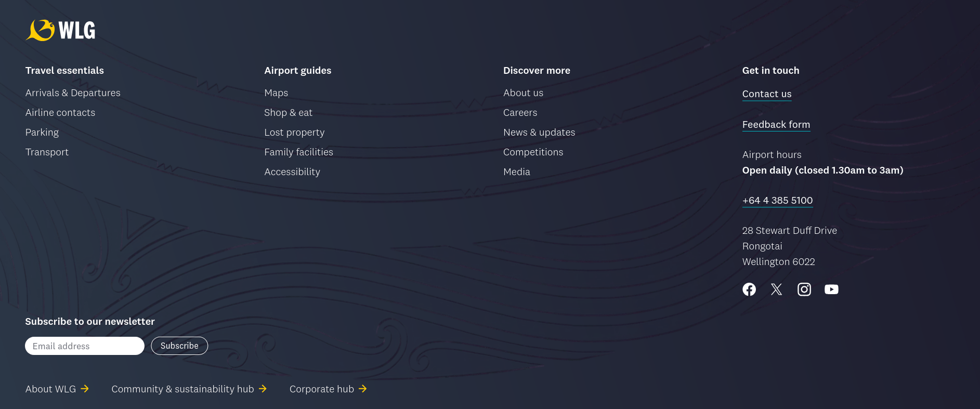The image size is (980, 409).
Task: Click the arrow next to Corporate hub
Action: coord(363,389)
